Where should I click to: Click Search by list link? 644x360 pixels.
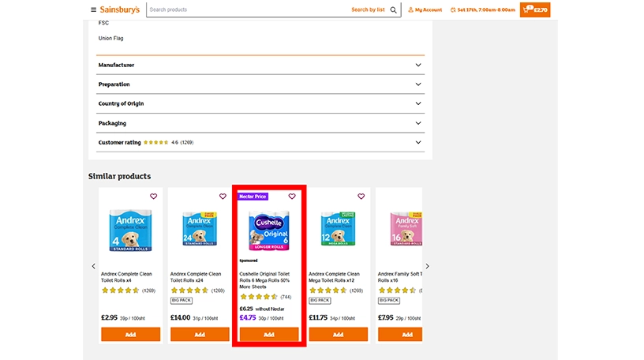pyautogui.click(x=368, y=10)
